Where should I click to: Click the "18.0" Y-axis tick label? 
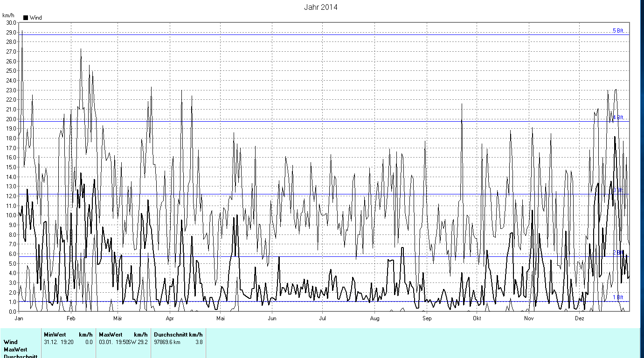pyautogui.click(x=10, y=138)
